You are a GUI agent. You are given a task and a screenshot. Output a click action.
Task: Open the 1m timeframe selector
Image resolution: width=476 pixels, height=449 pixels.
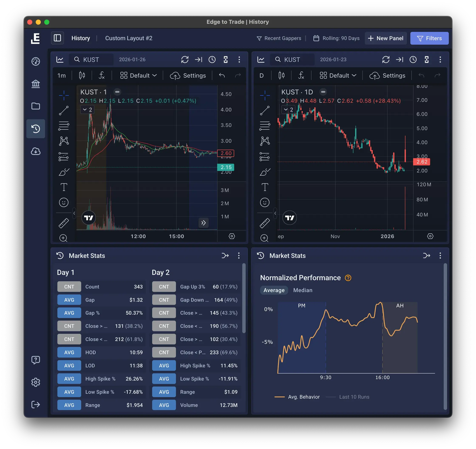click(62, 75)
